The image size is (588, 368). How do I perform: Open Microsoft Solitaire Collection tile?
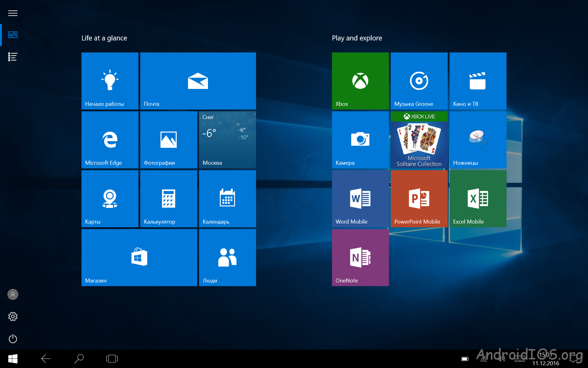[x=419, y=140]
